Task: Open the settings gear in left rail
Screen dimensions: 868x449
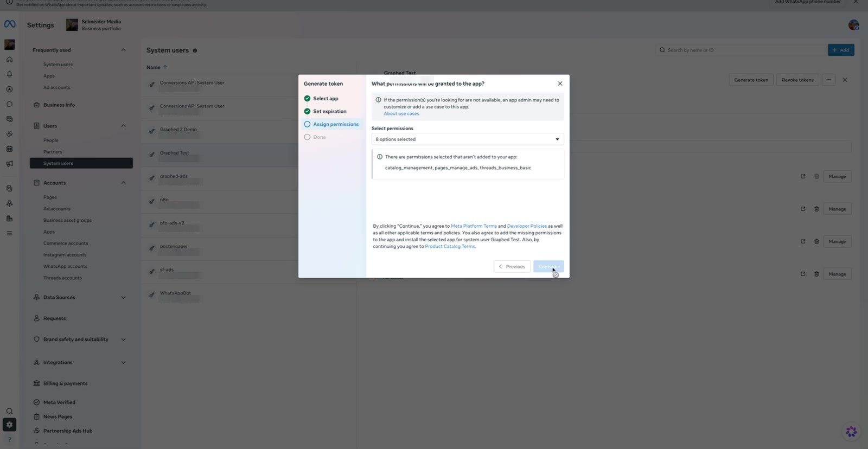Action: pyautogui.click(x=9, y=425)
